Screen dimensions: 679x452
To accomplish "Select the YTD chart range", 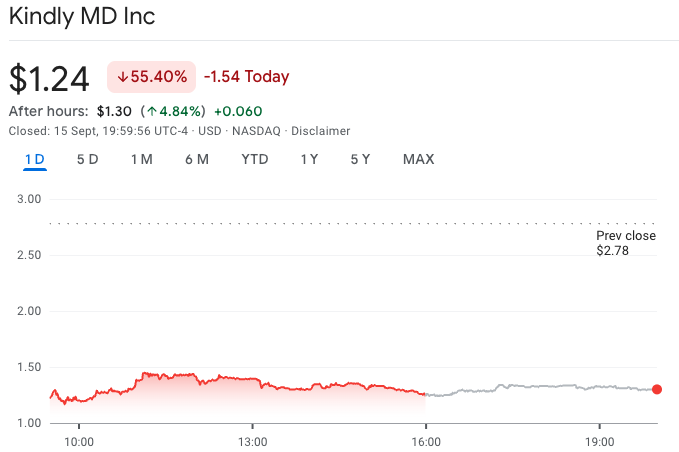I will [x=255, y=159].
